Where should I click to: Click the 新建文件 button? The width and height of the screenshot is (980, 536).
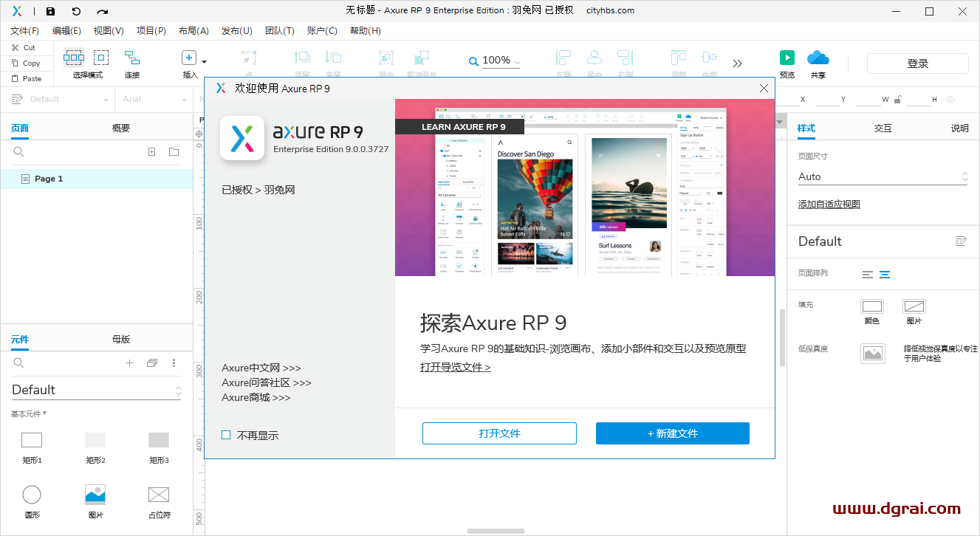point(672,433)
